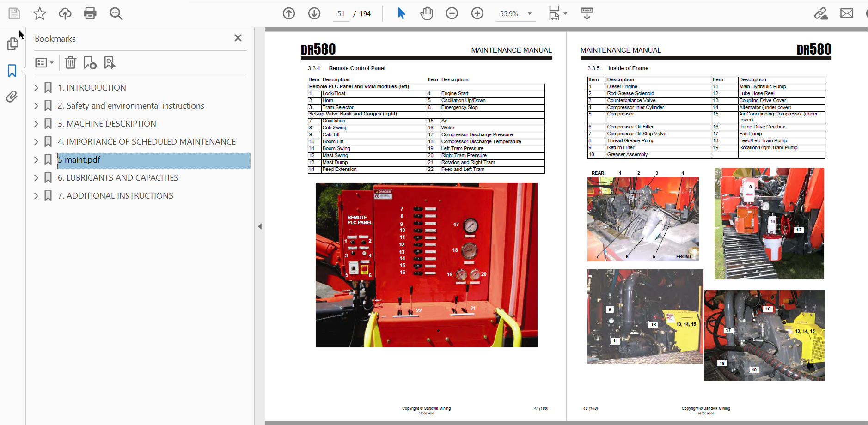Delete the selected bookmark with trash icon
The width and height of the screenshot is (868, 425).
(70, 62)
